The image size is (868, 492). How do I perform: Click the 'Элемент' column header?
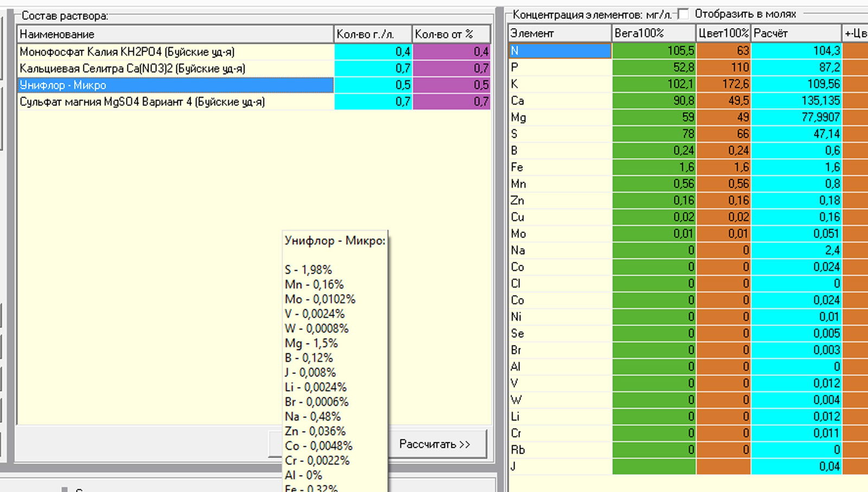pos(560,33)
